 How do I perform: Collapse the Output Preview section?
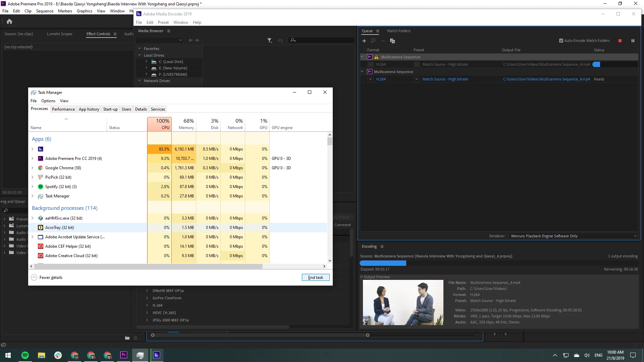click(x=362, y=277)
